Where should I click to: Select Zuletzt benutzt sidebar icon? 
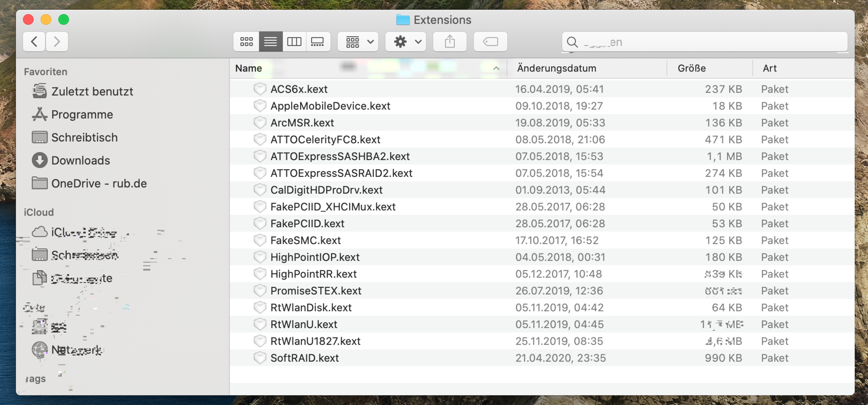click(x=40, y=91)
